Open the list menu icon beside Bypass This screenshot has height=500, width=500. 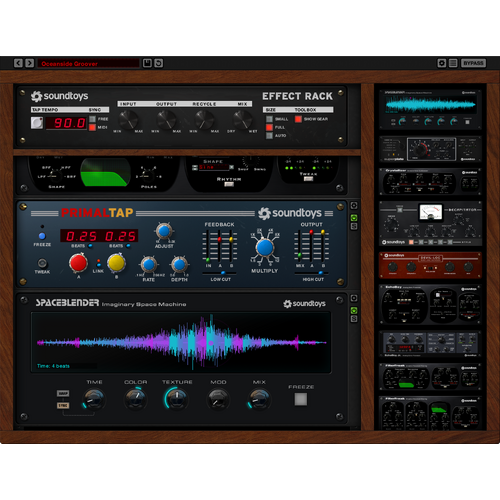(453, 63)
